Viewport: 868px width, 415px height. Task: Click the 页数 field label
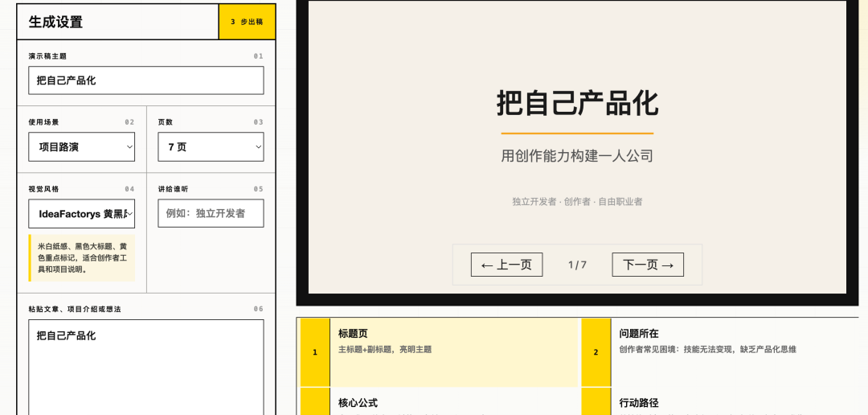166,122
